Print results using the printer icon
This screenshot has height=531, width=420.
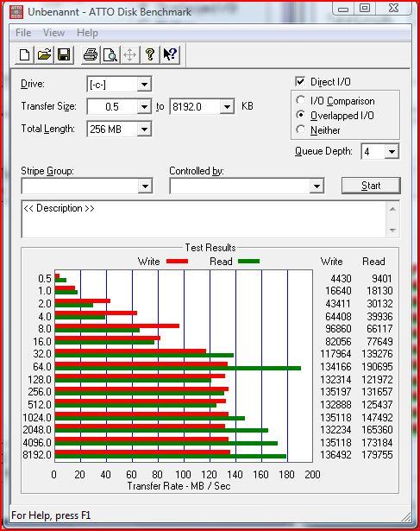pos(91,54)
